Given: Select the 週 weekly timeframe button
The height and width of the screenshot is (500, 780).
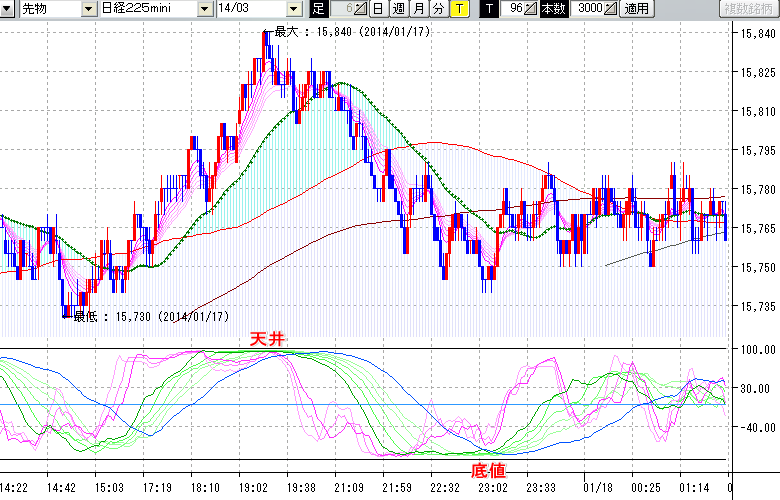Looking at the screenshot, I should pos(398,9).
